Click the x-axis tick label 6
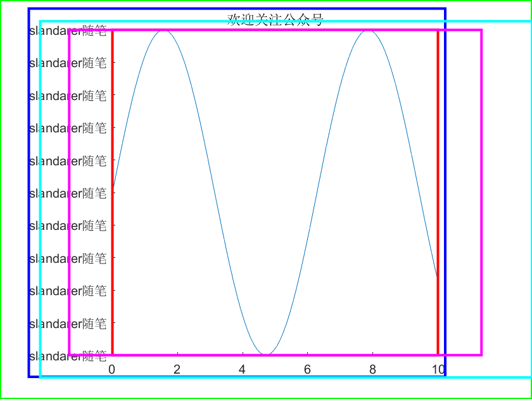Screen dimensions: 532x399 307,369
